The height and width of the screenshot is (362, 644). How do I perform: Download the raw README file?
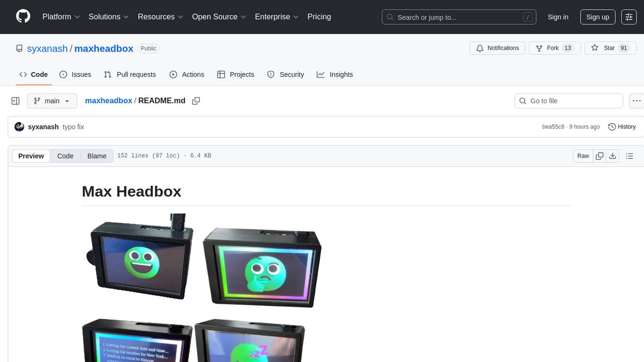[x=613, y=156]
